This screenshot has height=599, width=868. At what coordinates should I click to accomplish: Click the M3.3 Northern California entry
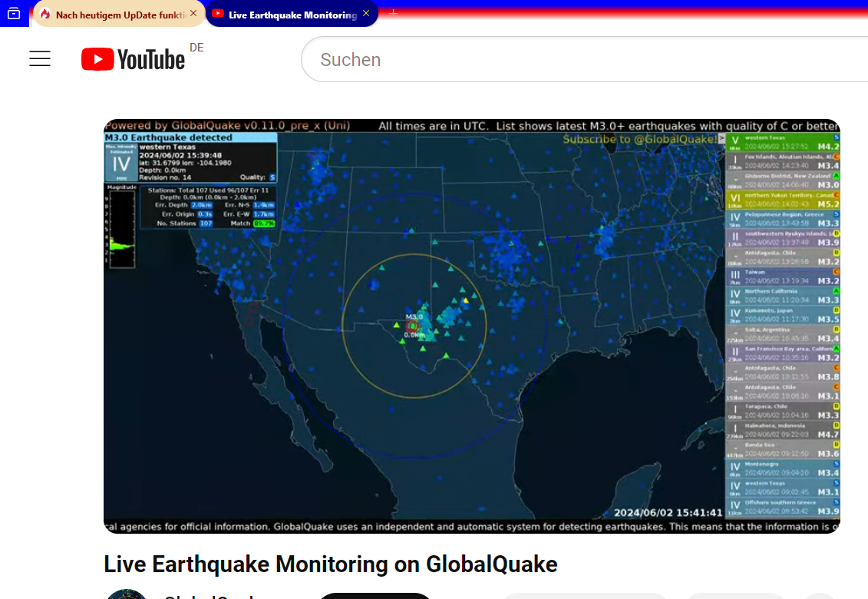[783, 296]
